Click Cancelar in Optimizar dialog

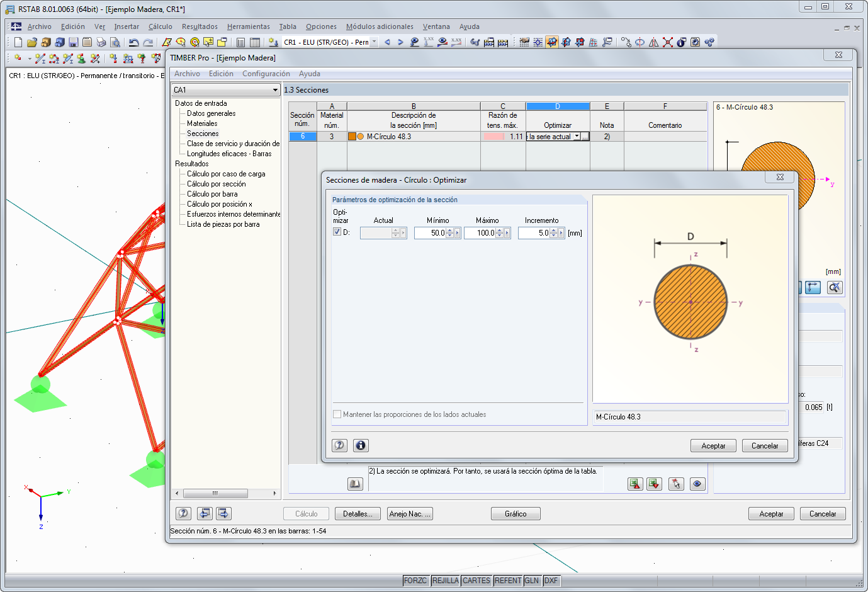point(765,445)
